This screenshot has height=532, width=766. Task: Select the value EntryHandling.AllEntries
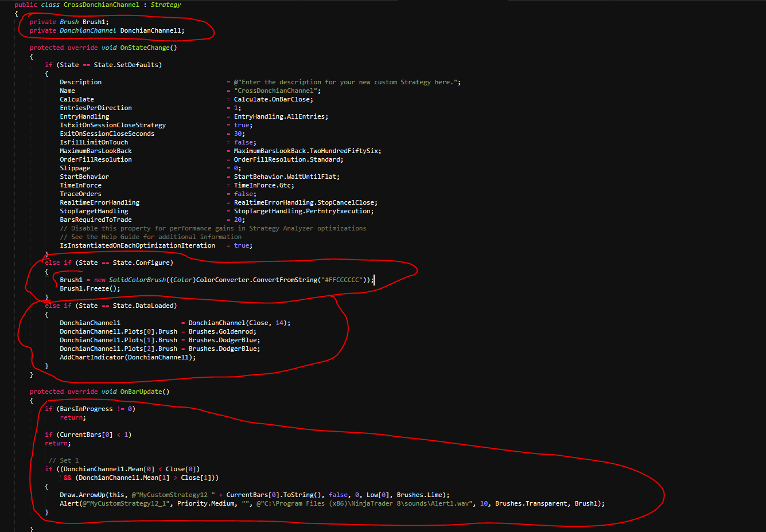(279, 116)
